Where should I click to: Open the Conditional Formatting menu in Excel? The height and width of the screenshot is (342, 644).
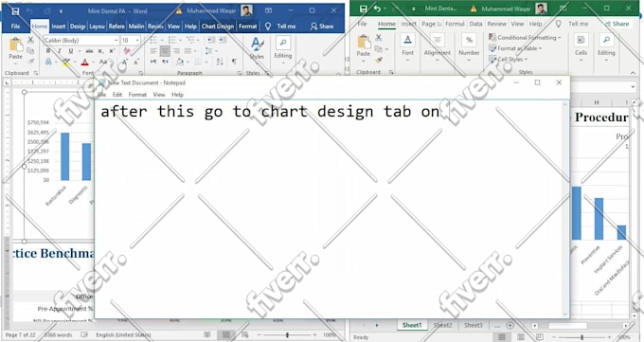525,37
